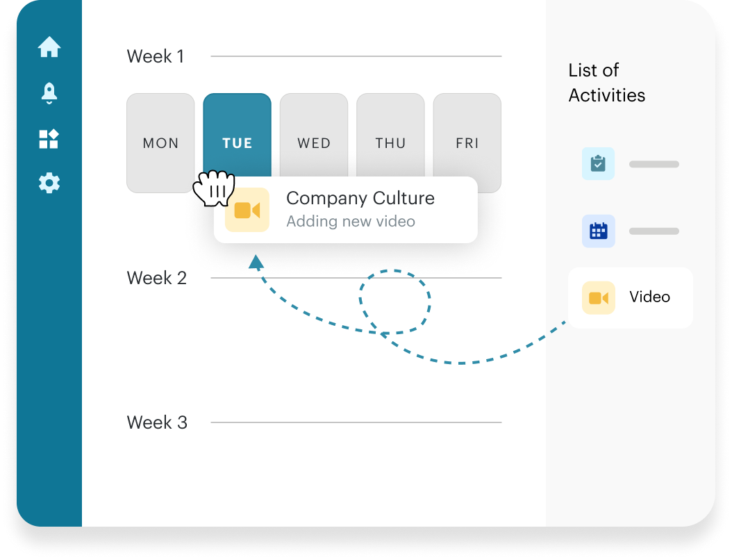The height and width of the screenshot is (560, 732).
Task: Select the dashboard widgets icon
Action: [x=49, y=138]
